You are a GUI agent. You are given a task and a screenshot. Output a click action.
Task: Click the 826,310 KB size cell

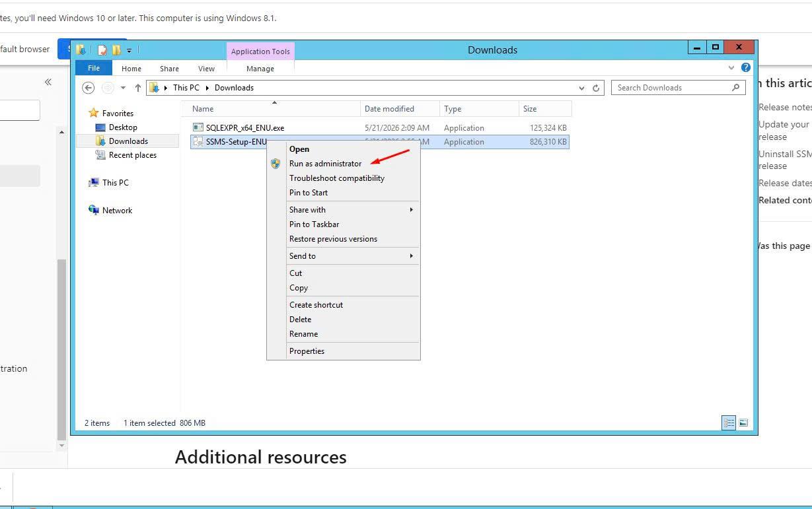548,142
